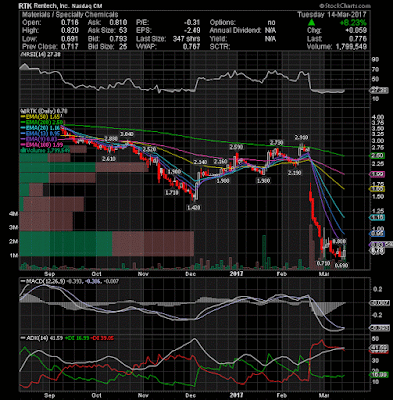Click the VWAP value 0.787
The height and width of the screenshot is (400, 393).
coord(191,47)
